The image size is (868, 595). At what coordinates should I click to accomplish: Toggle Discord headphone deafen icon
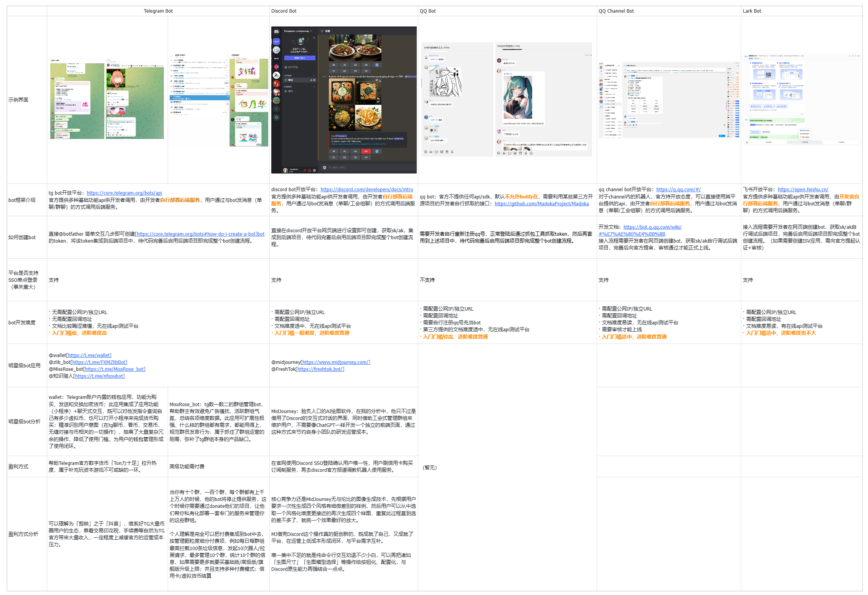[x=309, y=170]
